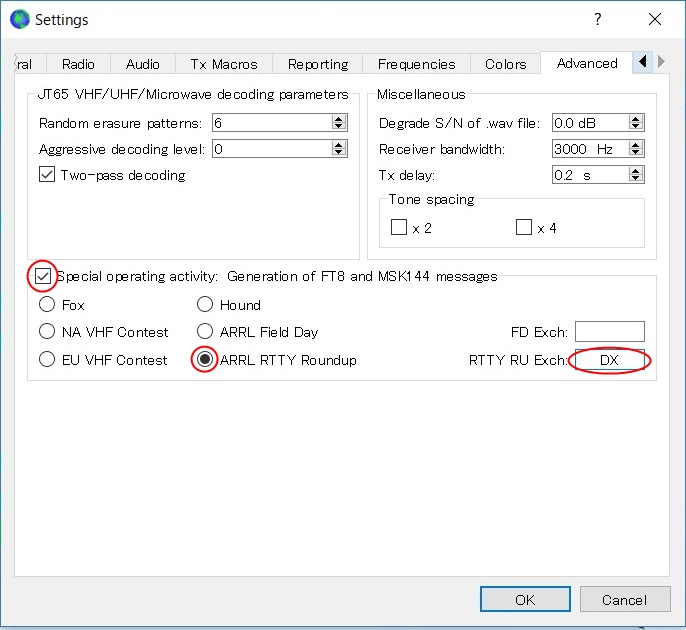Open the Frequencies tab
Viewport: 686px width, 630px height.
[x=416, y=64]
